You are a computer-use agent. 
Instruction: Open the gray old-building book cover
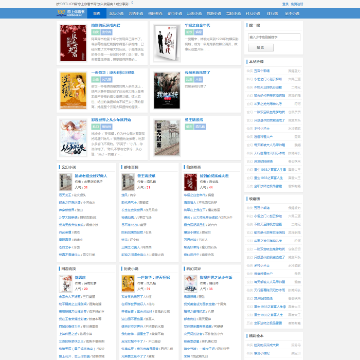[x=167, y=138]
